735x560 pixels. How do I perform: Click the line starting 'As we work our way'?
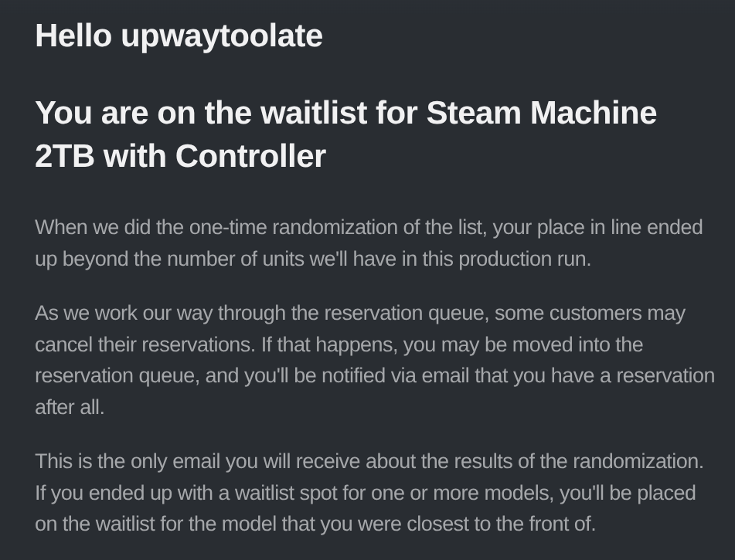[x=360, y=313]
